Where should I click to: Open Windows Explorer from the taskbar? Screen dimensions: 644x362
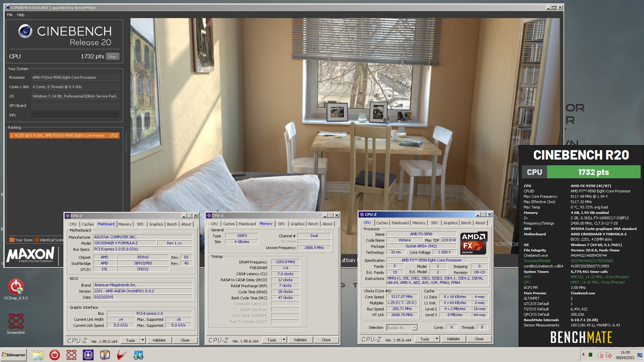click(38, 355)
